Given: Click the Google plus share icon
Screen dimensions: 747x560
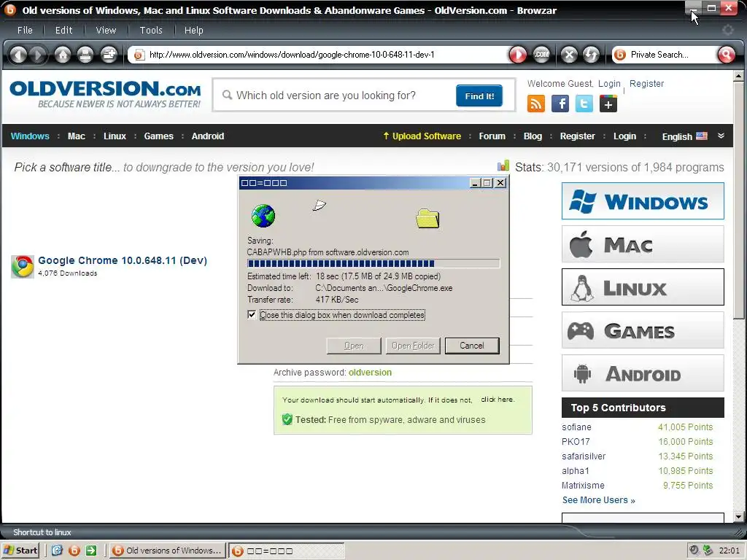Looking at the screenshot, I should [608, 104].
